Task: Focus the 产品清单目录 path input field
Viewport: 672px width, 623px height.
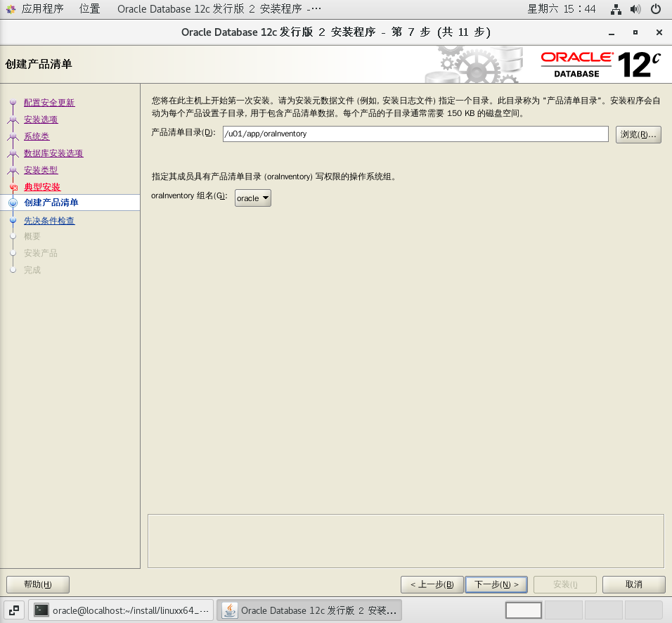Action: 415,134
